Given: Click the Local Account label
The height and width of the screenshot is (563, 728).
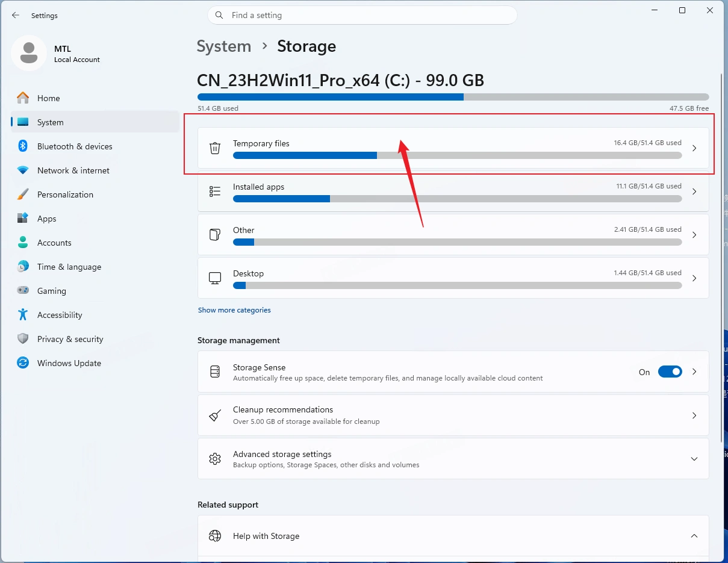Looking at the screenshot, I should pyautogui.click(x=77, y=60).
